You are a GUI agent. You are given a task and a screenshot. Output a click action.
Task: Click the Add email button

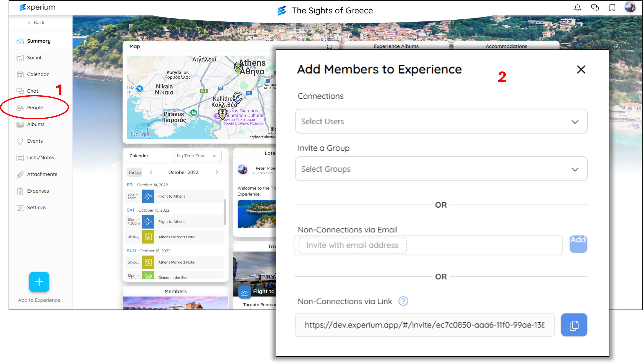[x=578, y=244]
